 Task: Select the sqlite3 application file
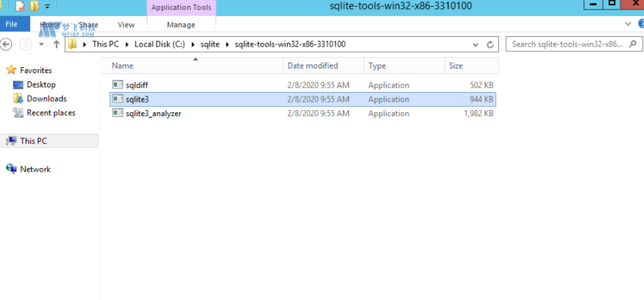(x=303, y=99)
